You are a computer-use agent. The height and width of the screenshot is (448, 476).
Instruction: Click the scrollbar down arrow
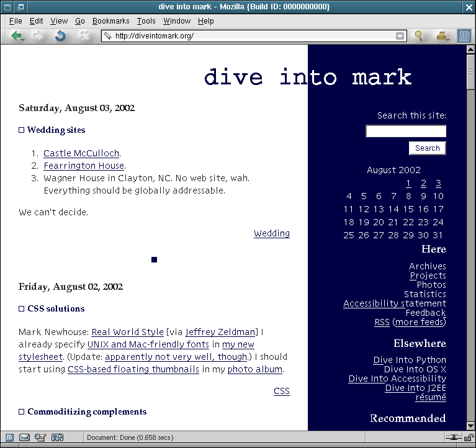tap(470, 426)
